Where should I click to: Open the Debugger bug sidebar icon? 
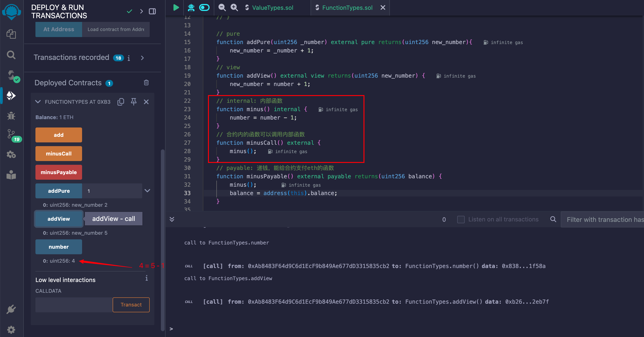tap(11, 116)
